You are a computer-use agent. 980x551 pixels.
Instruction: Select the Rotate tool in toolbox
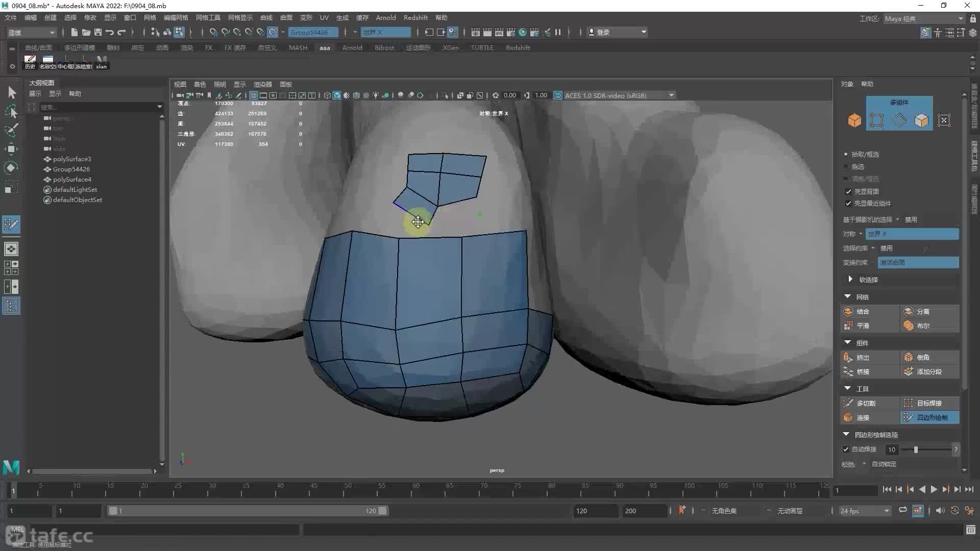[11, 168]
